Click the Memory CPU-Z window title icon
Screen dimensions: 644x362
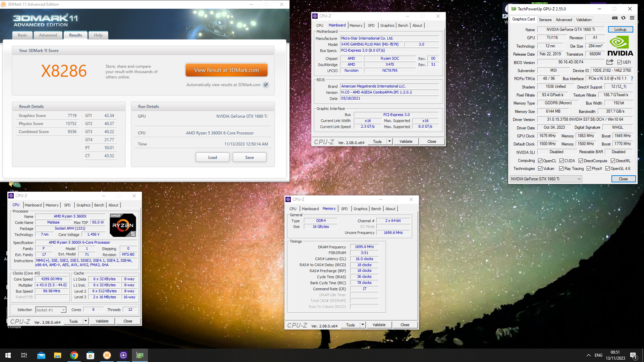pos(288,199)
